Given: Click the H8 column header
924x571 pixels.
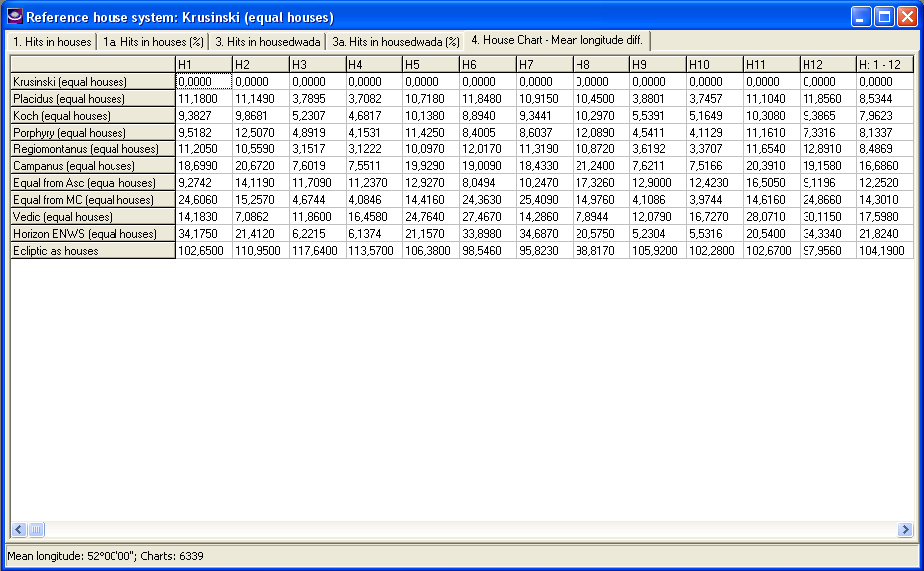Looking at the screenshot, I should click(x=601, y=64).
